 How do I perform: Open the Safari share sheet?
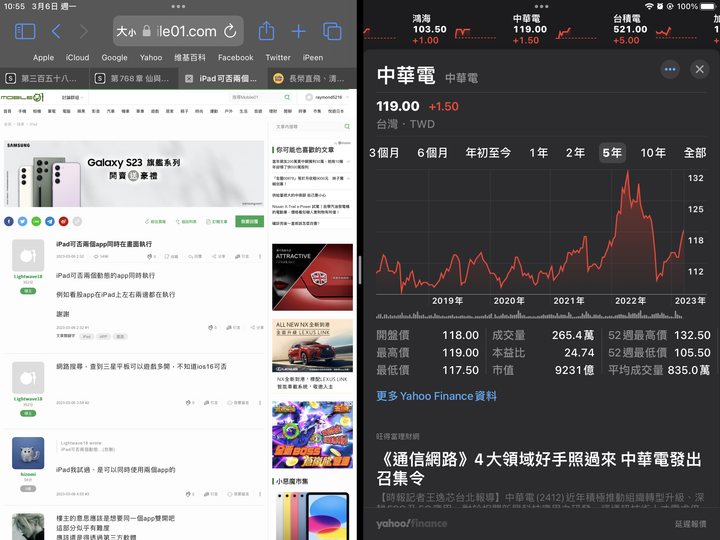click(266, 31)
